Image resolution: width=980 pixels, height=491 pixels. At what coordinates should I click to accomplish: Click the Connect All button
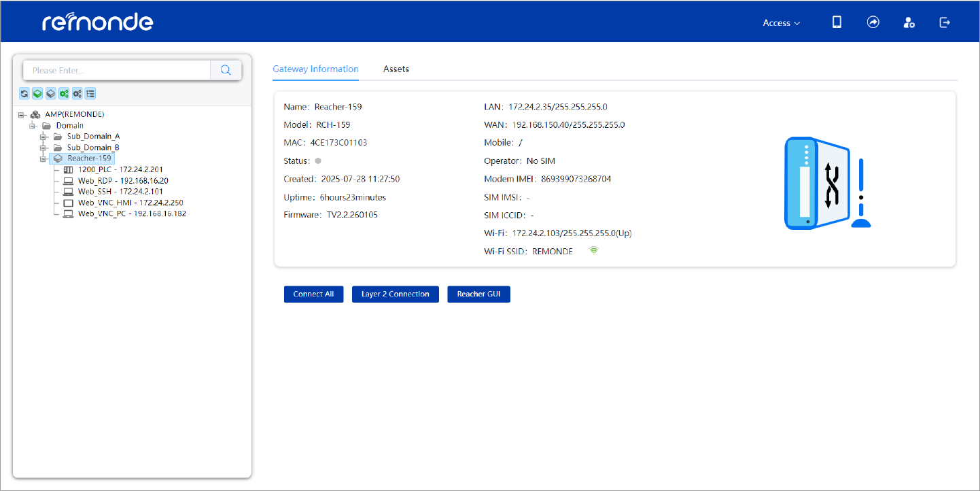[x=314, y=294]
